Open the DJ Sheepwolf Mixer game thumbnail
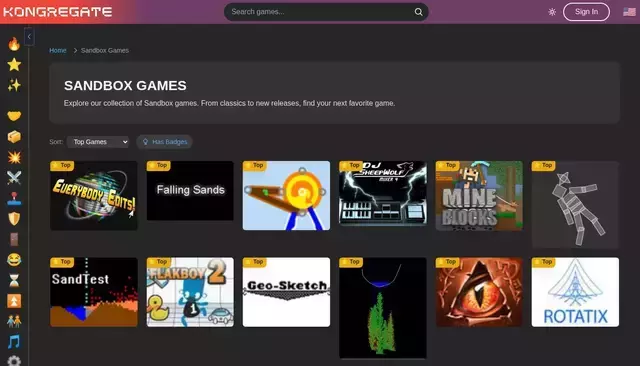This screenshot has height=366, width=640. point(383,193)
